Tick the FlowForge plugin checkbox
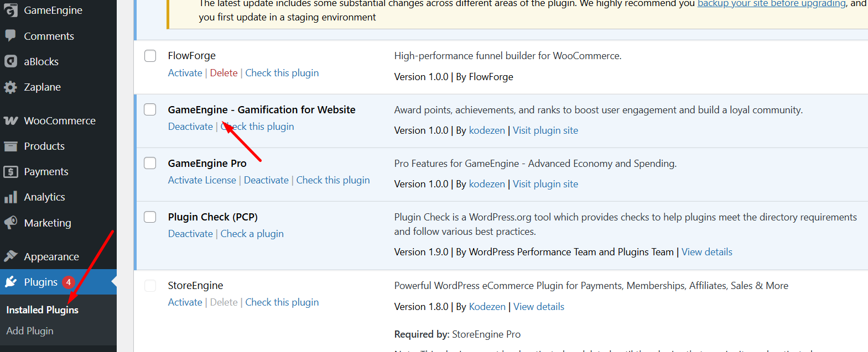 [150, 56]
